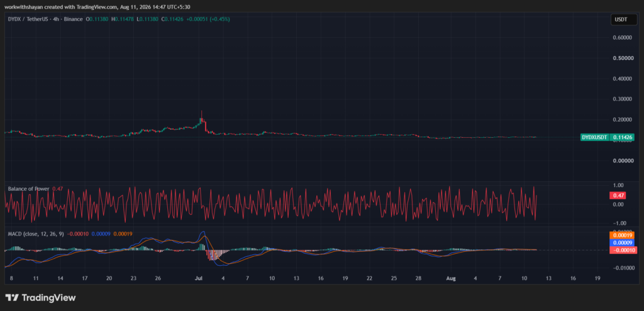Click date 8 on the time axis
The image size is (644, 311).
click(11, 278)
